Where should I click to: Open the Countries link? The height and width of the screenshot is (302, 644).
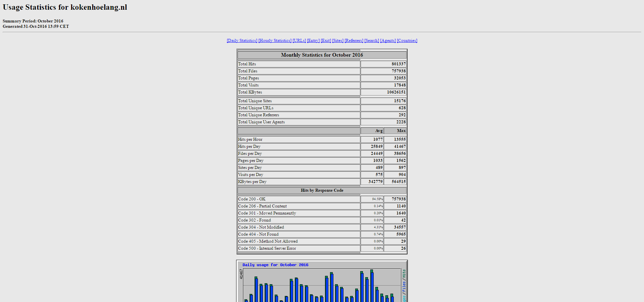pos(407,41)
